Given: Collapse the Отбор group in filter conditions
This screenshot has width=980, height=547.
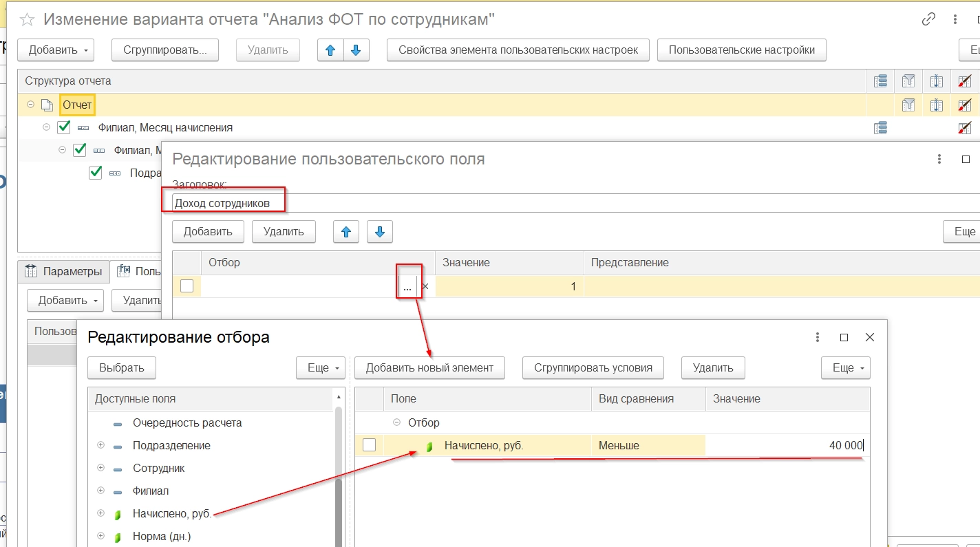Looking at the screenshot, I should tap(396, 422).
